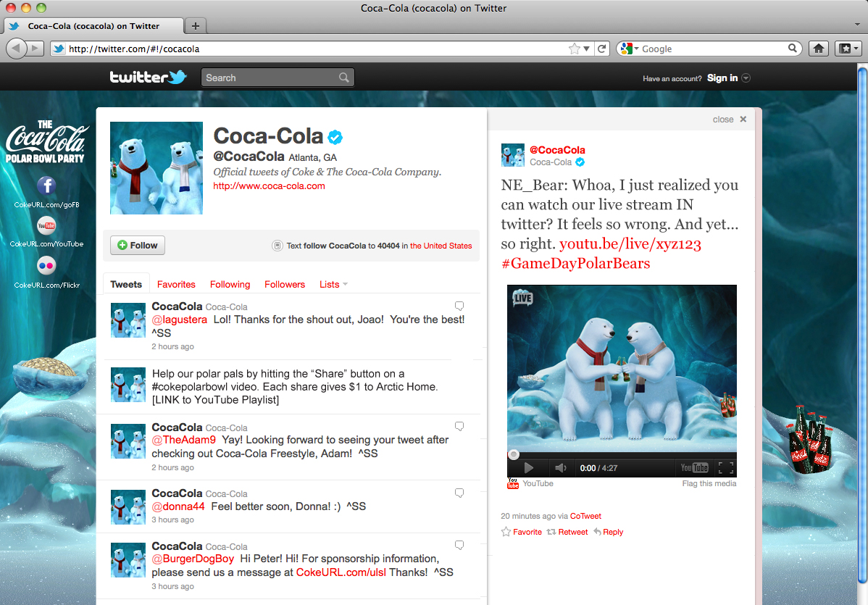The width and height of the screenshot is (868, 605).
Task: Switch to the Following tab
Action: (x=230, y=284)
